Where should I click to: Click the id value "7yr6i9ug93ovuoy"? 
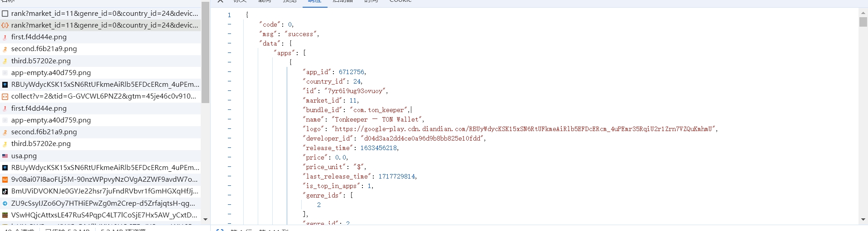(x=355, y=91)
